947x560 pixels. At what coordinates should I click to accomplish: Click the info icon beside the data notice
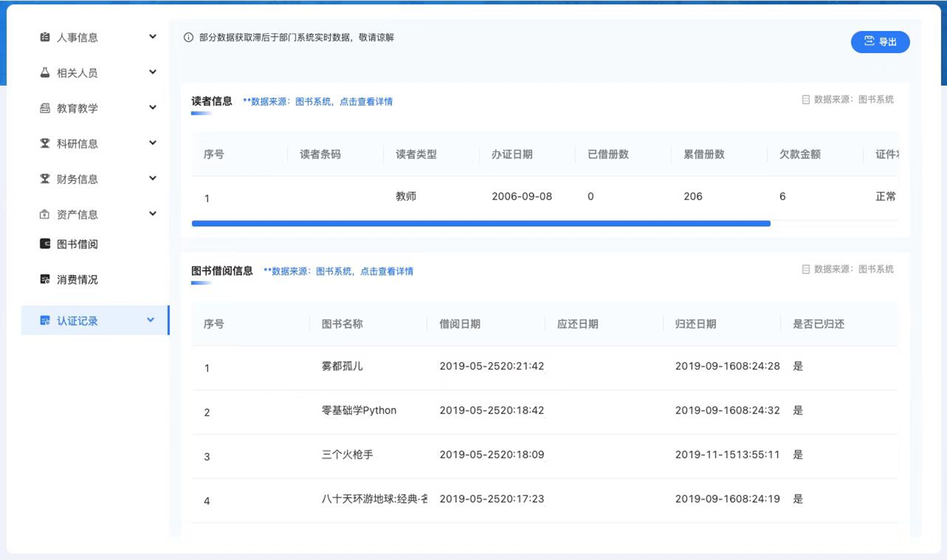point(188,37)
